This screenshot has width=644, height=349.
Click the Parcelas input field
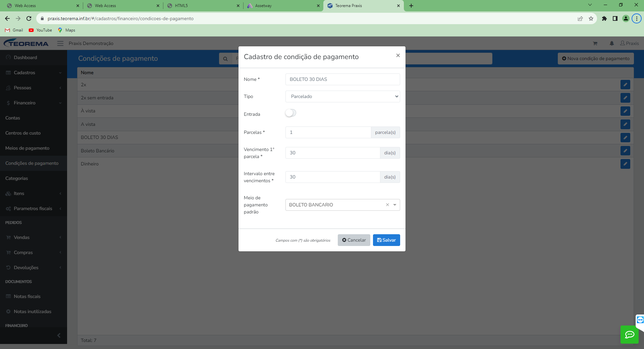pos(328,132)
